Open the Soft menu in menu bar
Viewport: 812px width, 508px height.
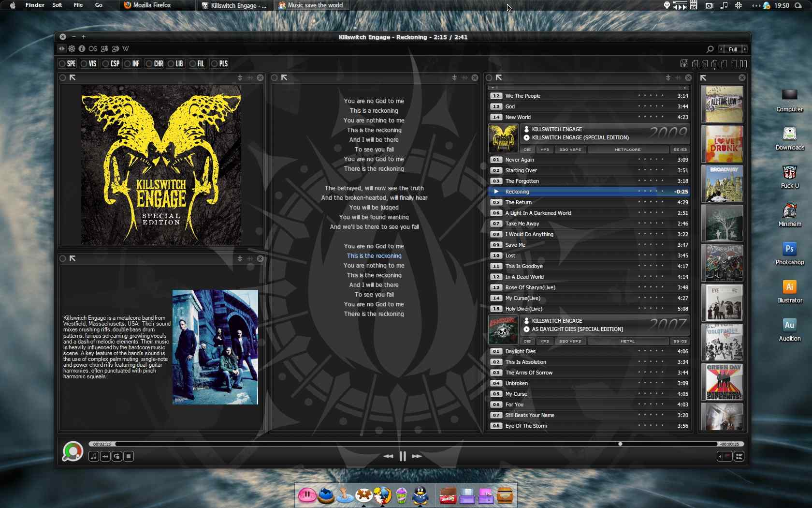tap(57, 5)
